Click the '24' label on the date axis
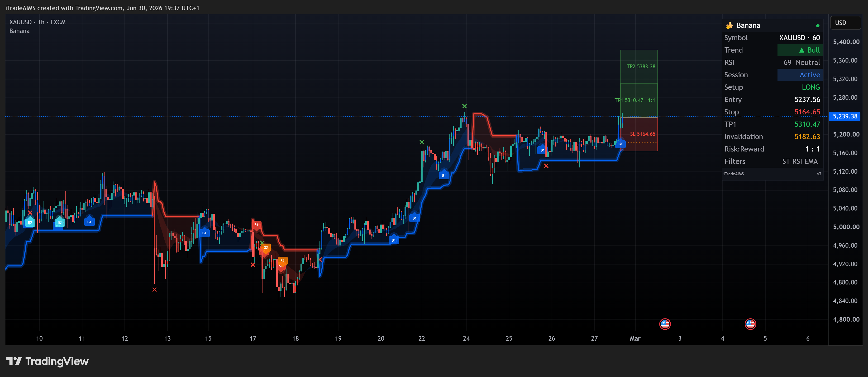The width and height of the screenshot is (868, 377). (x=466, y=338)
